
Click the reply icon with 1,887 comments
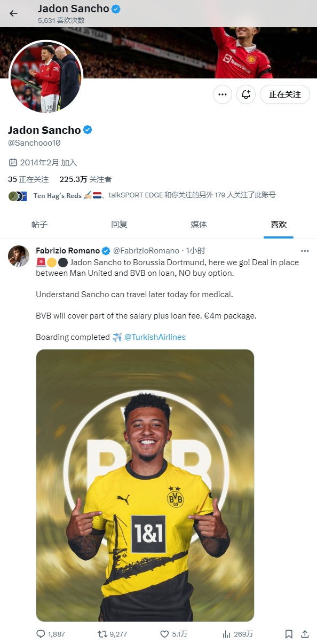tap(41, 634)
